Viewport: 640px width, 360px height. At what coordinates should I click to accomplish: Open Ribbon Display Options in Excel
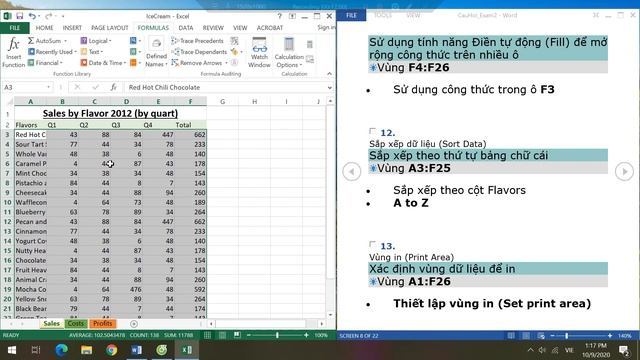(292, 16)
